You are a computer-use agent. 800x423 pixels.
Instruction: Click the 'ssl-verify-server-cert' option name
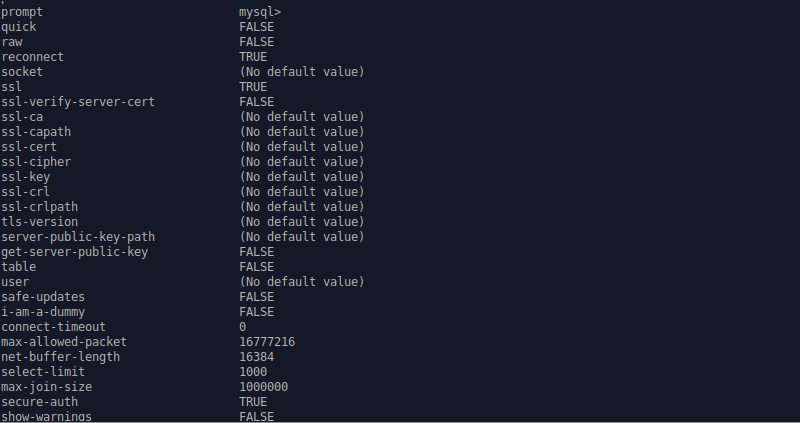[77, 102]
